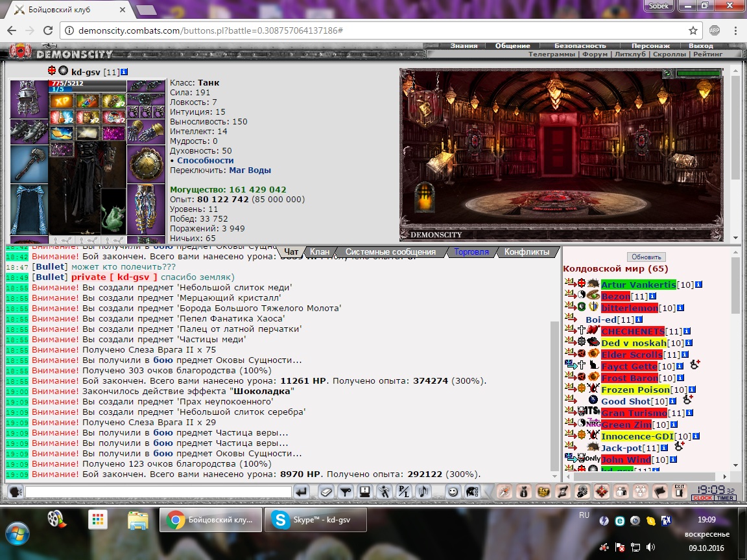
Task: Select player Jack-pot in list
Action: pos(622,448)
